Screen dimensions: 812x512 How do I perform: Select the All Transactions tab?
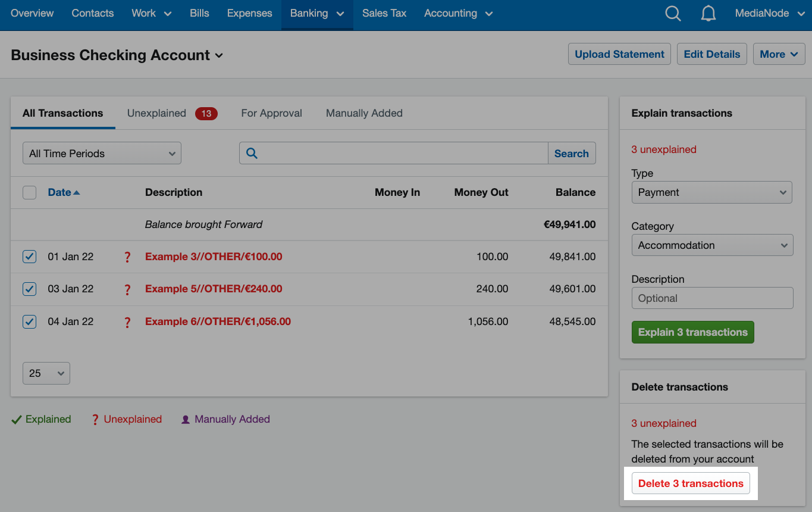click(x=62, y=113)
